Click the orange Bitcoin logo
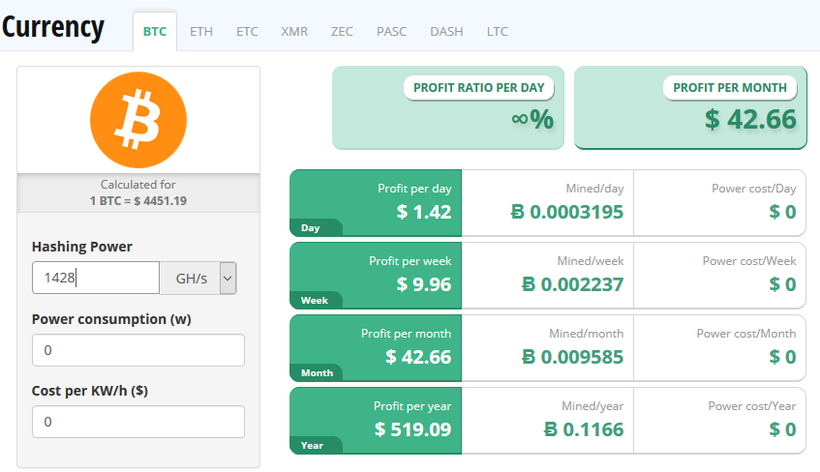The image size is (820, 472). tap(138, 120)
